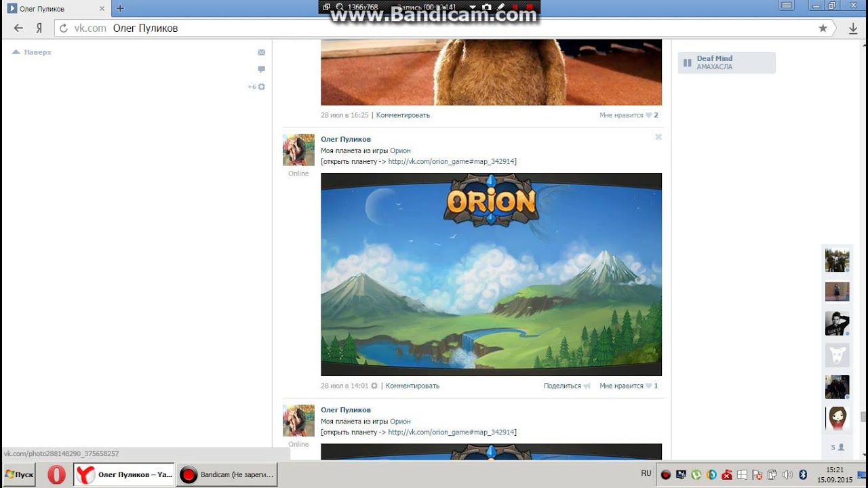Switch to Yandex browser taskbar item
868x488 pixels.
coord(123,474)
